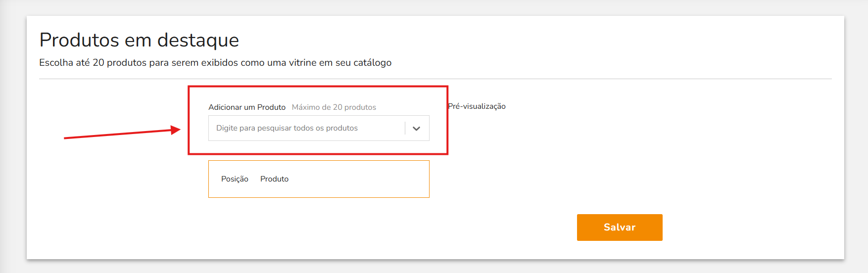Click the word 'catálogo' in the subtitle
Screen dimensions: 868x273
point(372,63)
